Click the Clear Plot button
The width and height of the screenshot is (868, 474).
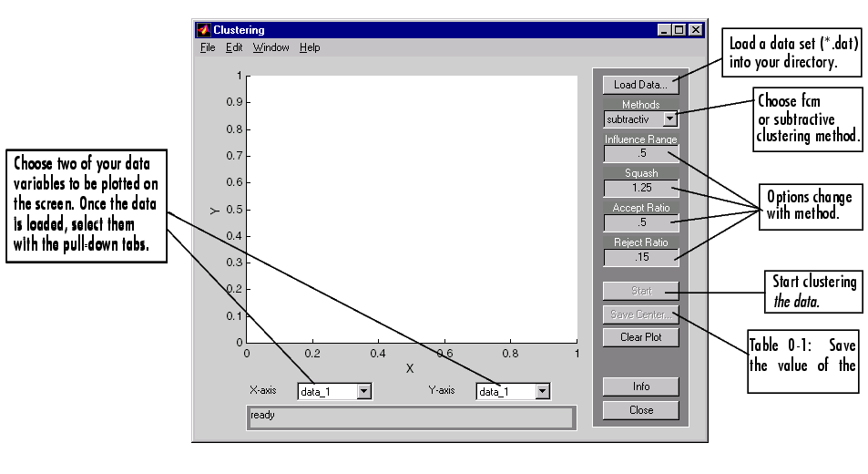[641, 337]
